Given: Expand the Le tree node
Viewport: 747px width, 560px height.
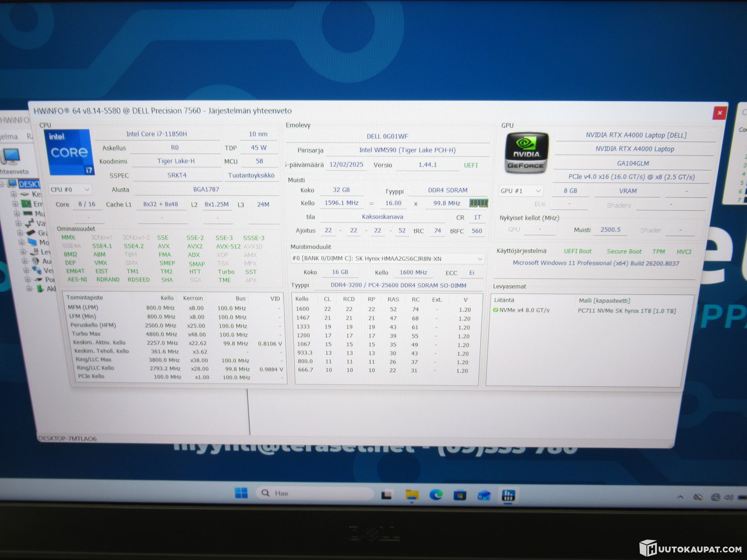Looking at the screenshot, I should click(x=23, y=252).
